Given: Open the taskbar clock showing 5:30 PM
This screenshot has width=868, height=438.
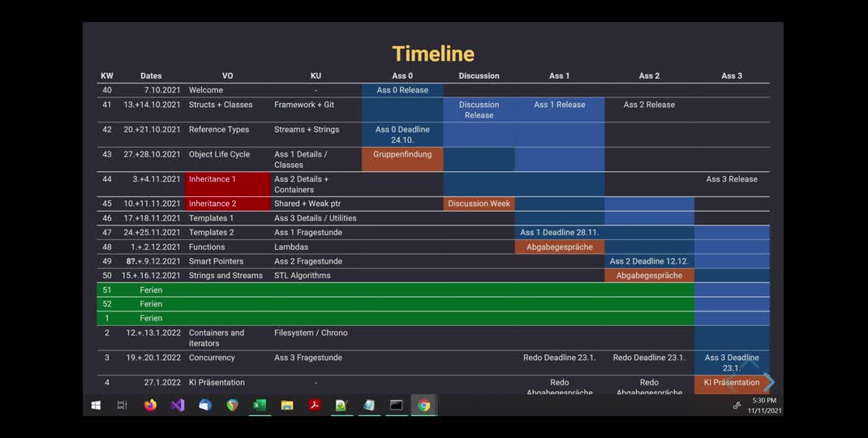Looking at the screenshot, I should 763,406.
